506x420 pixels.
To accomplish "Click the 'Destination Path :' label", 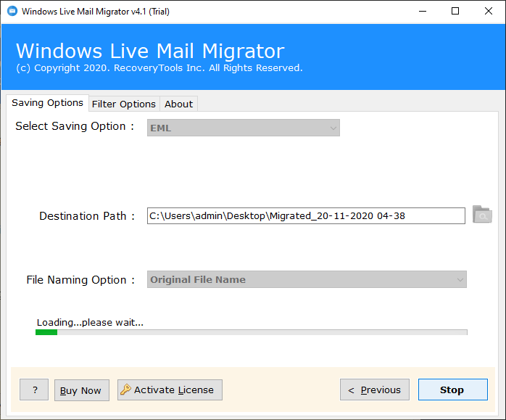I will pyautogui.click(x=87, y=216).
